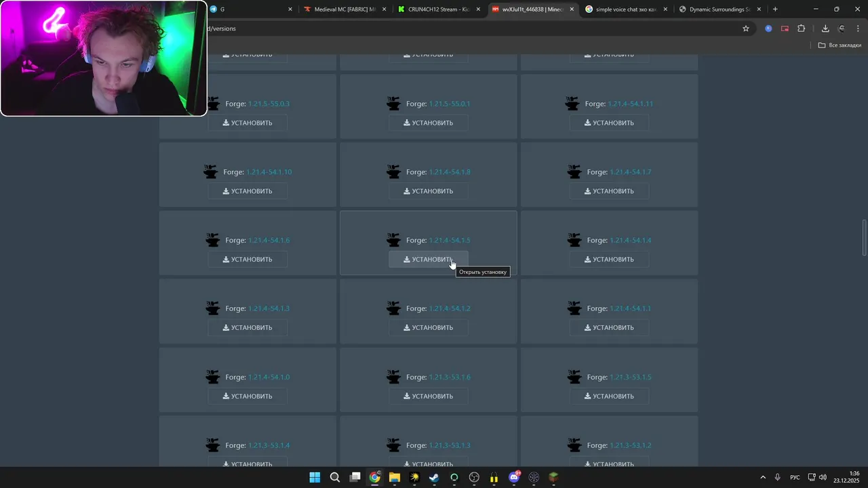Click the anvil icon beside Forge 1.21.4-54.1.6

click(x=213, y=240)
